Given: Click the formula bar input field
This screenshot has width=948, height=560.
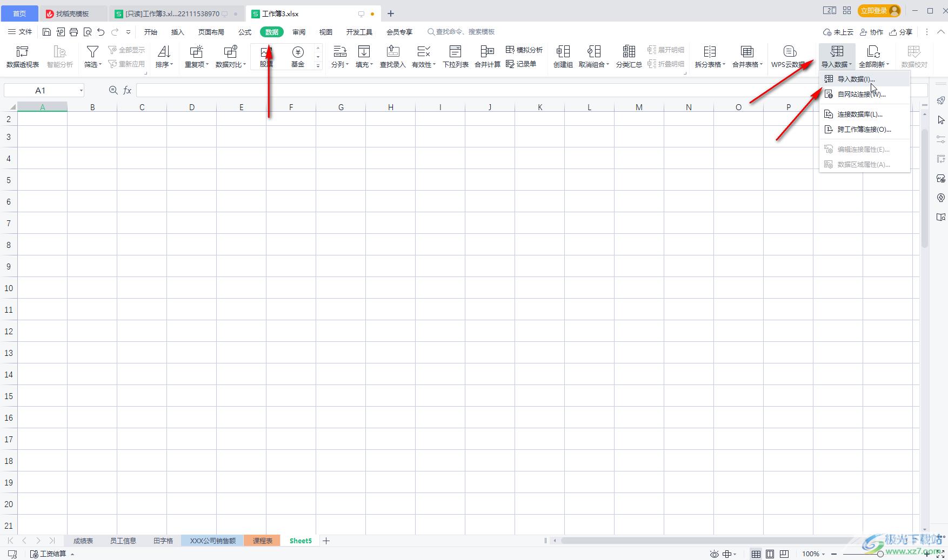Looking at the screenshot, I should point(531,90).
